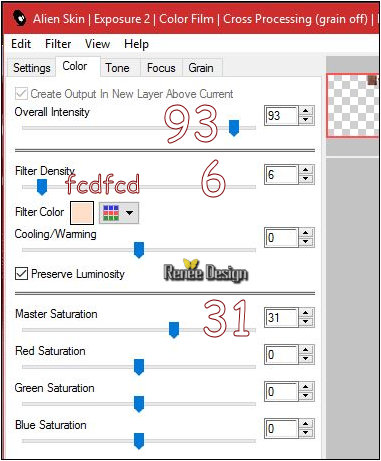Open the Filter menu
The height and width of the screenshot is (461, 381).
point(58,44)
